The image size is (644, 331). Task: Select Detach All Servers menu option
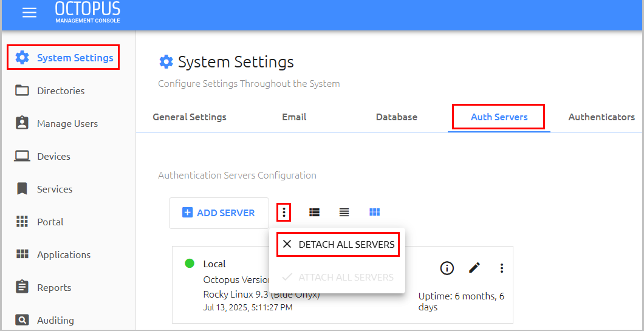338,244
